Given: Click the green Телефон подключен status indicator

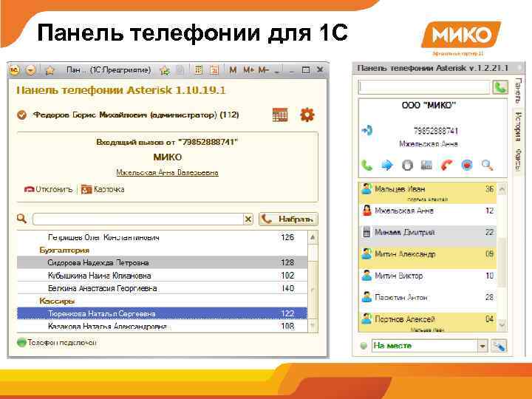Looking at the screenshot, I should [21, 342].
